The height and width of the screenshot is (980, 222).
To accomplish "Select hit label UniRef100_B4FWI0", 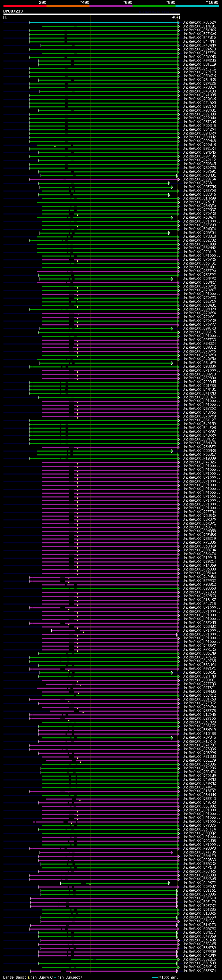I will point(199,38).
